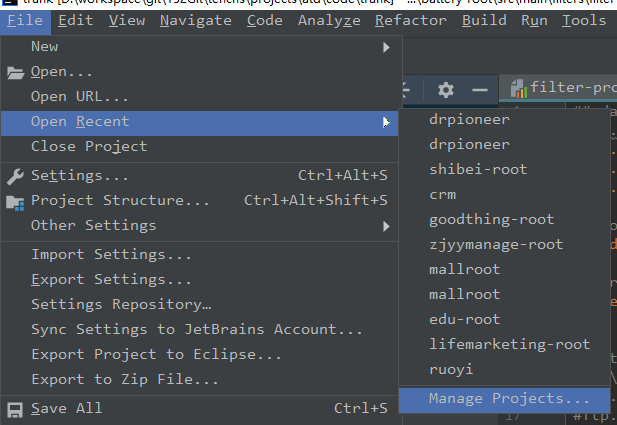Click Sync Settings to JetBrains Account...
The image size is (617, 425).
[x=197, y=329]
